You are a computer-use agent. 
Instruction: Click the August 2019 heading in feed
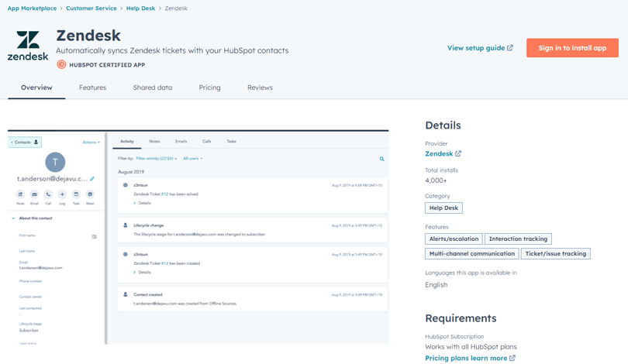131,172
